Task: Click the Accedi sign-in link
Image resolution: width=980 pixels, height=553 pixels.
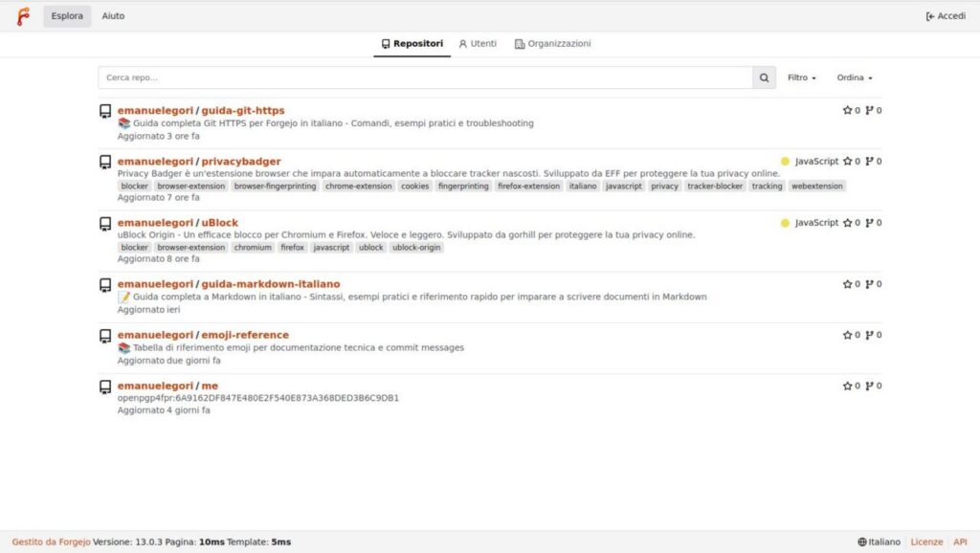Action: click(946, 16)
